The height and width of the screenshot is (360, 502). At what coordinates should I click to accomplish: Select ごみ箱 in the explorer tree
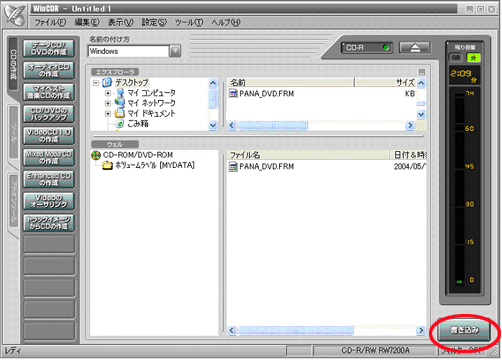(138, 124)
